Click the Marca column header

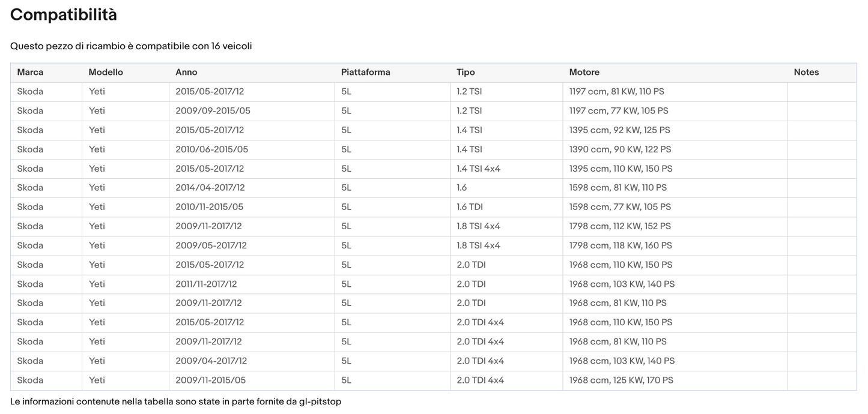tap(30, 73)
